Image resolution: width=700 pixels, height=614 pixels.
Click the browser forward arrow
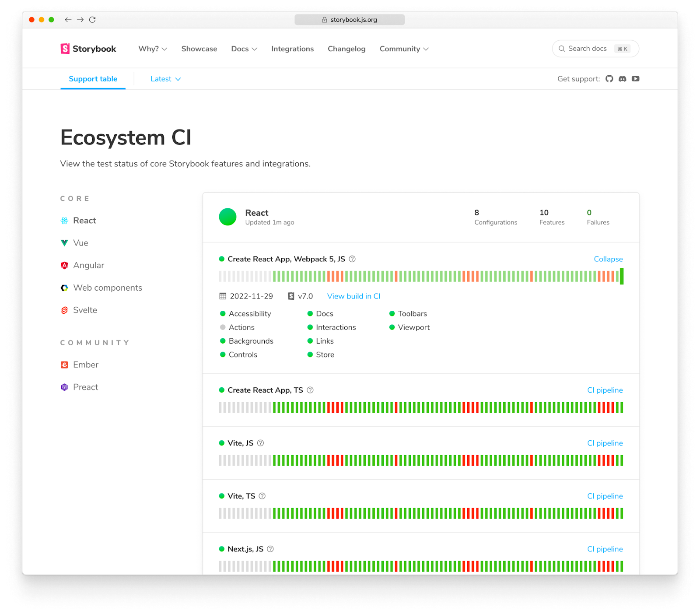click(80, 20)
